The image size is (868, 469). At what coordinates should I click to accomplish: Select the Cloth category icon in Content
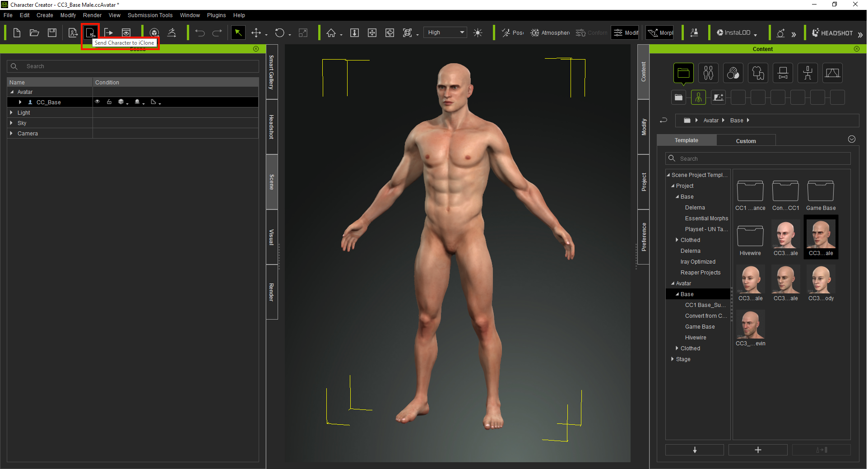pos(758,73)
